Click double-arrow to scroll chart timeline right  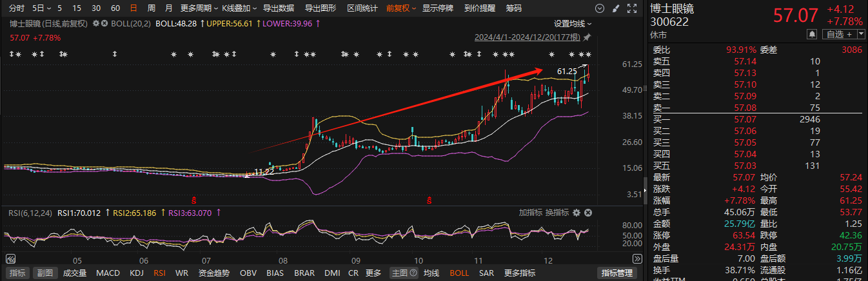tap(637, 260)
